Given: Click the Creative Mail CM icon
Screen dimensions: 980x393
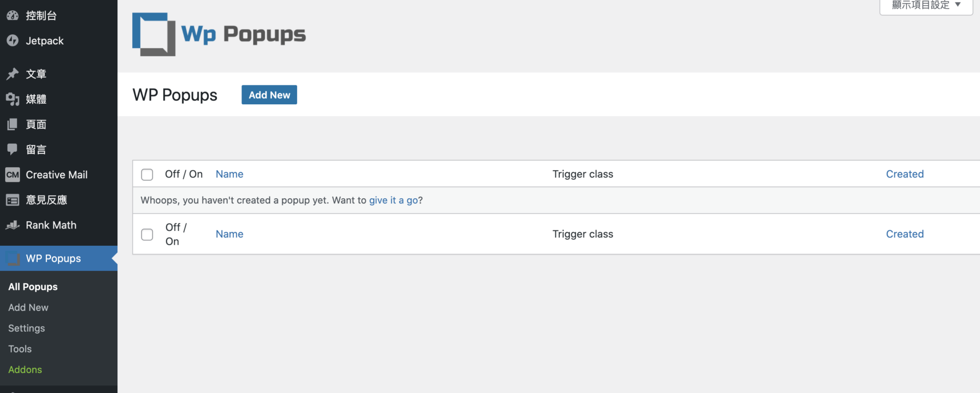Looking at the screenshot, I should pos(13,175).
